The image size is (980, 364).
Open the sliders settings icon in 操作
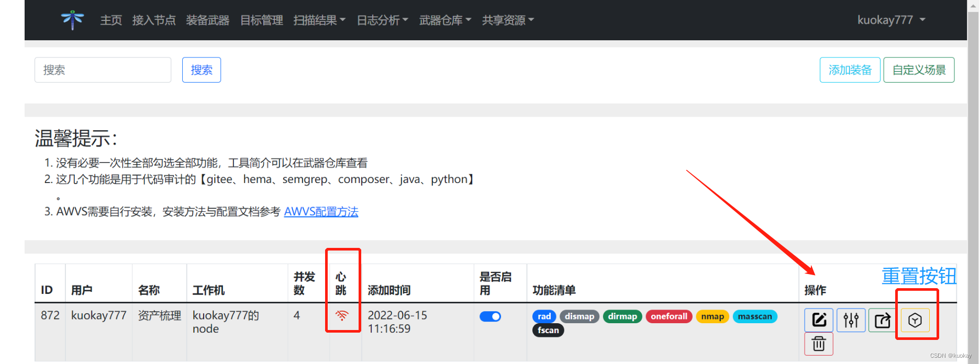[x=851, y=320]
